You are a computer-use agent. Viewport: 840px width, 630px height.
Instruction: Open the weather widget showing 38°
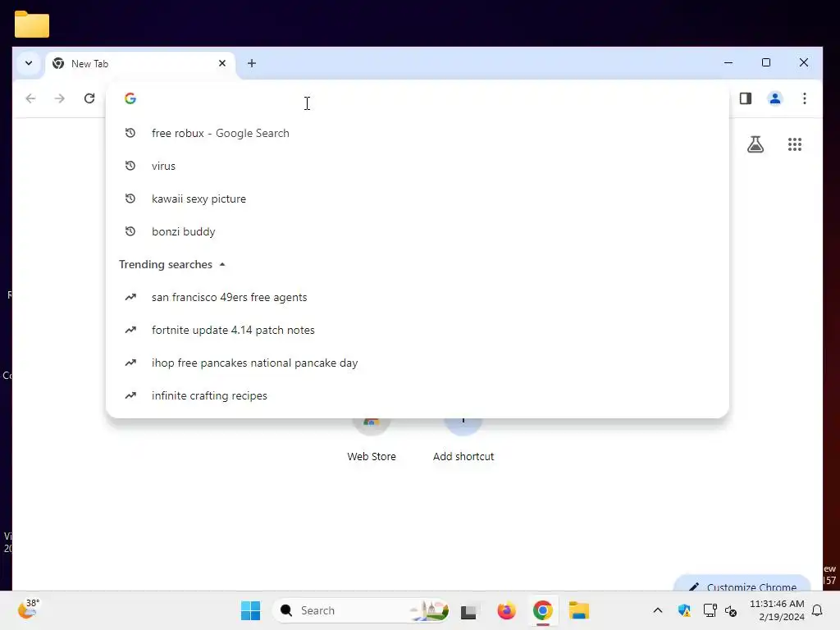point(29,609)
